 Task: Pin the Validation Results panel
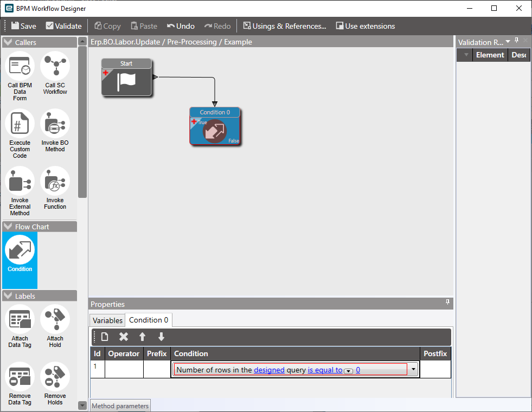[516, 40]
